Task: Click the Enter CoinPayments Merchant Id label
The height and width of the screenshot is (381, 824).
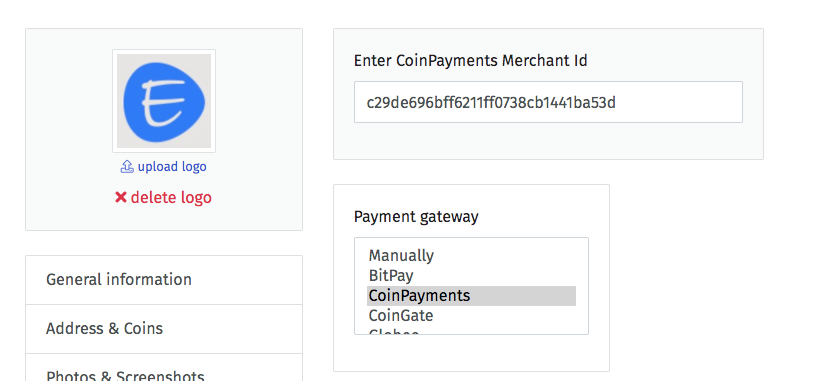Action: (x=470, y=61)
